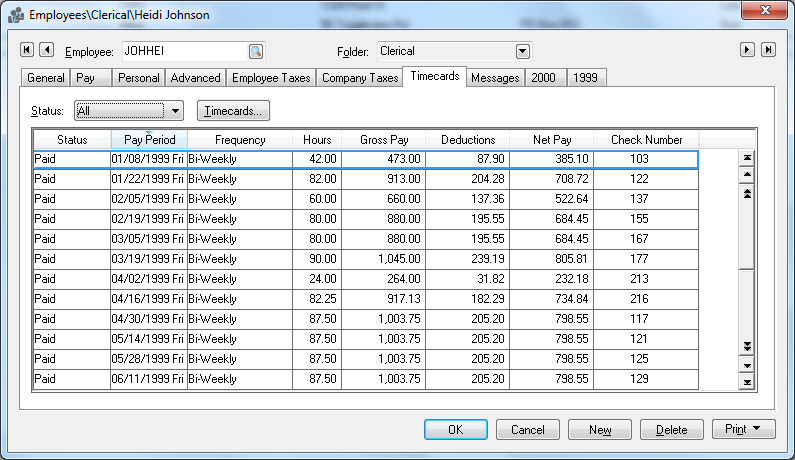Go to the previous employee record
Image resolution: width=795 pixels, height=460 pixels.
[x=47, y=50]
